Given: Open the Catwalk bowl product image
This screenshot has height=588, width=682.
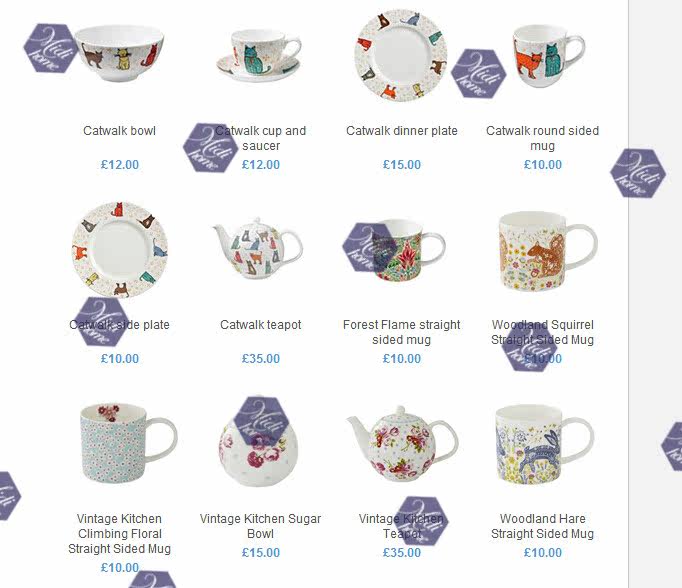Looking at the screenshot, I should click(x=119, y=53).
